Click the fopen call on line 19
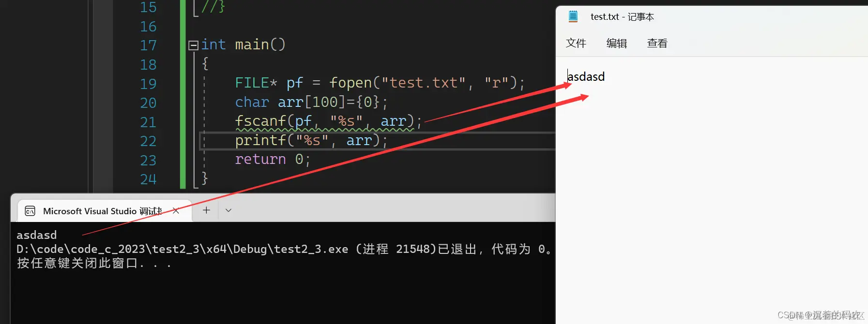Screen dimensions: 868x324 [x=427, y=83]
